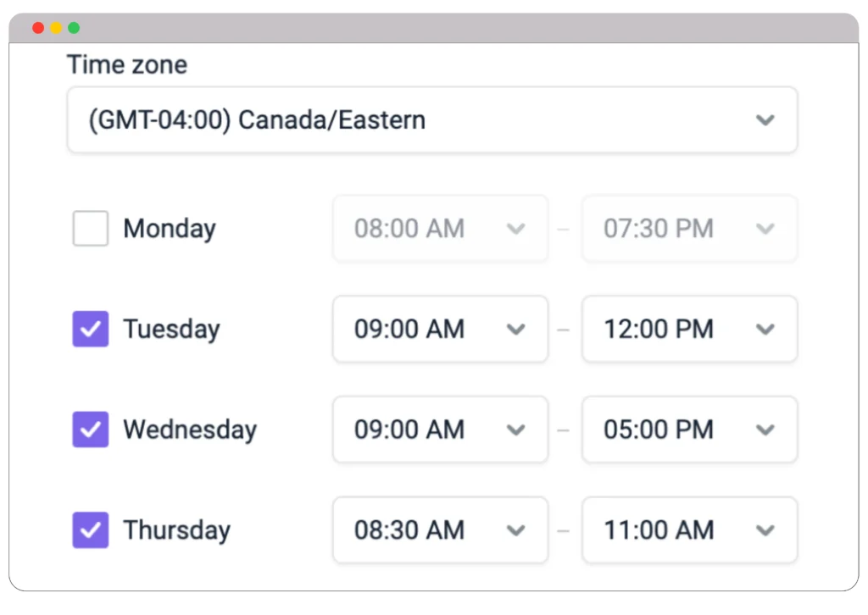Open Thursday start time 08:30 AM dropdown
The height and width of the screenshot is (615, 868).
(440, 530)
